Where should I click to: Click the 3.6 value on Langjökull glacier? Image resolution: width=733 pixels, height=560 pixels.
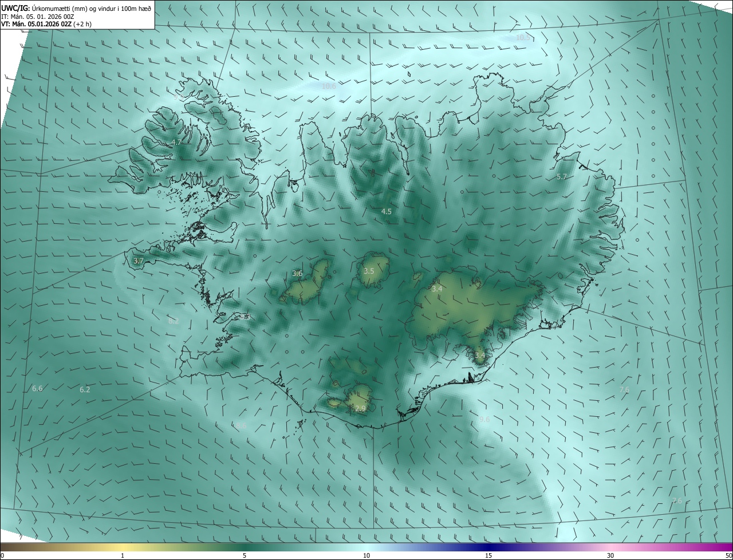pyautogui.click(x=297, y=273)
